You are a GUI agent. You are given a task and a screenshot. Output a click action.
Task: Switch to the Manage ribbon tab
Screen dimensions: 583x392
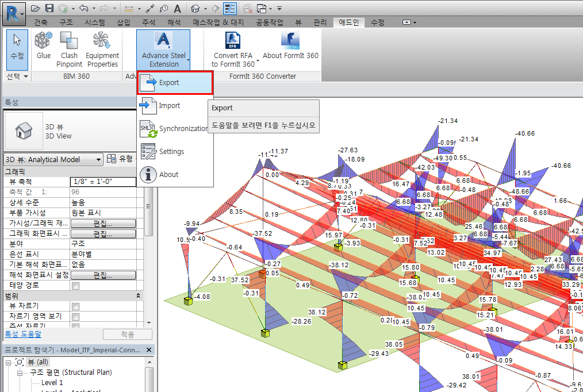point(320,22)
